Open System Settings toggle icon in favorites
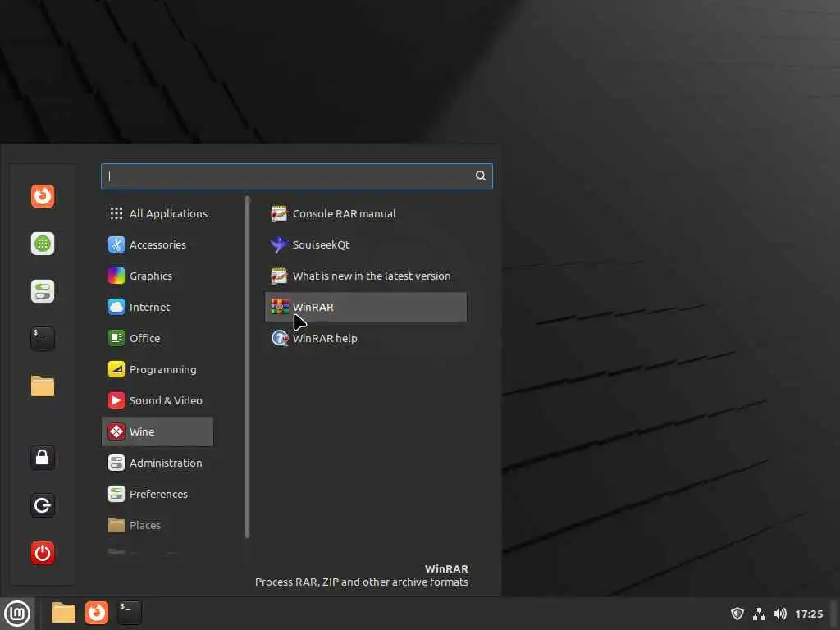 pyautogui.click(x=43, y=291)
